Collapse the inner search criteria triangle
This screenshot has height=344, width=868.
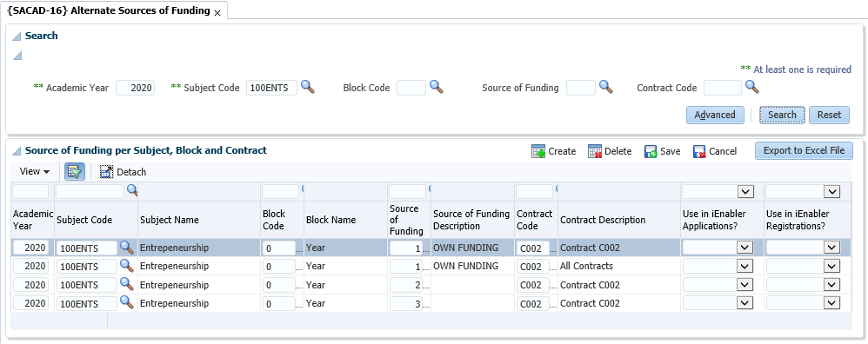(17, 56)
